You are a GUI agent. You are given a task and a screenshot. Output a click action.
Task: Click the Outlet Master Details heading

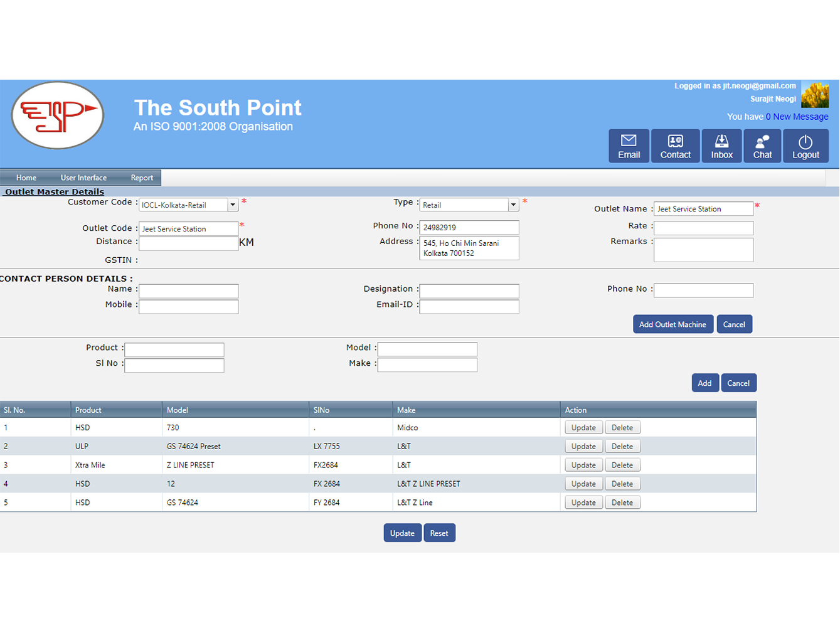point(55,192)
